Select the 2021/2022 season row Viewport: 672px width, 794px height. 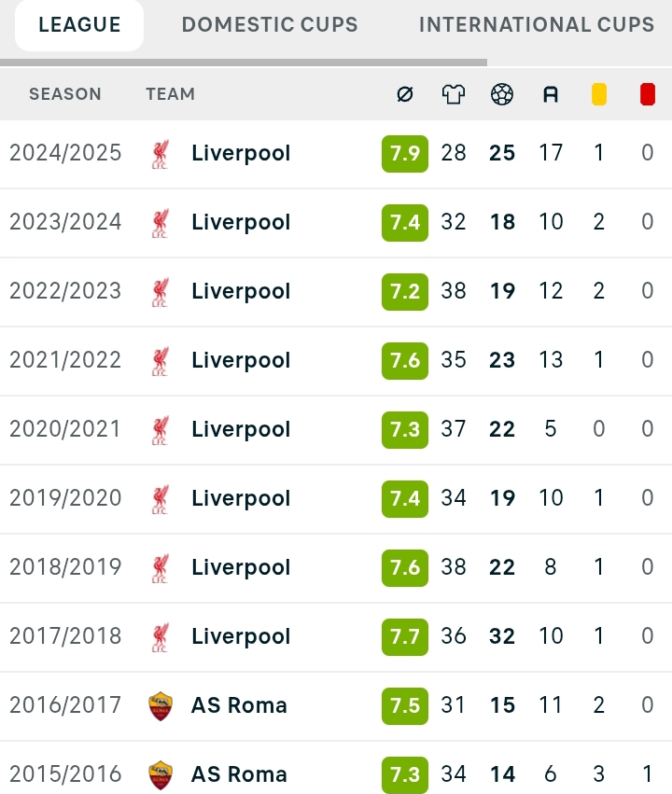tap(336, 360)
